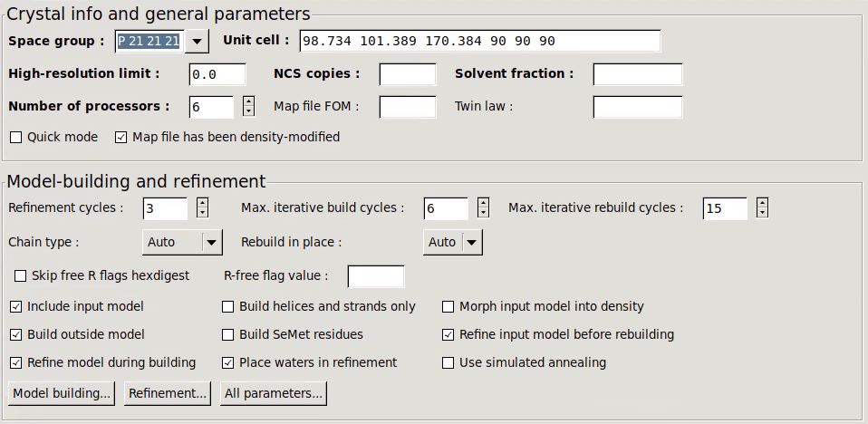Expand the Chain type dropdown
The height and width of the screenshot is (424, 868).
pyautogui.click(x=211, y=242)
